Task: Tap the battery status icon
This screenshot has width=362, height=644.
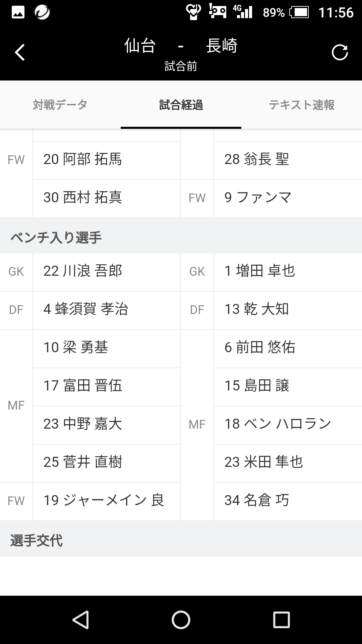Action: coord(299,13)
